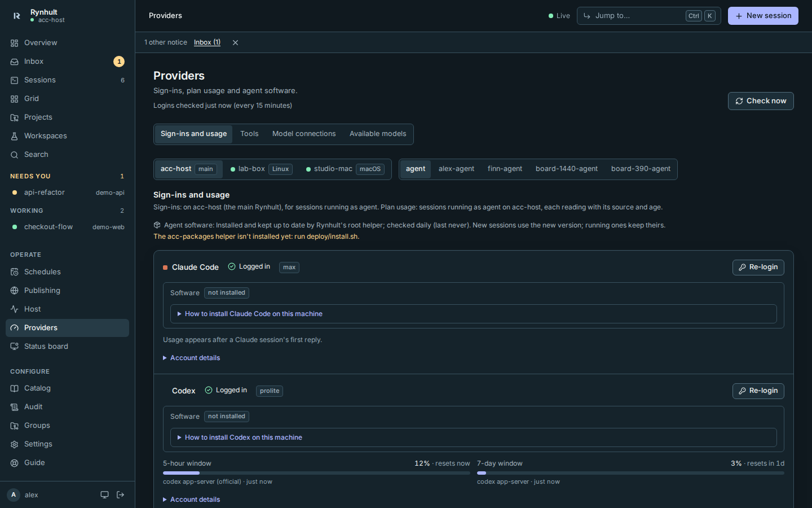
Task: Select the lab-box Linux host
Action: pos(261,169)
